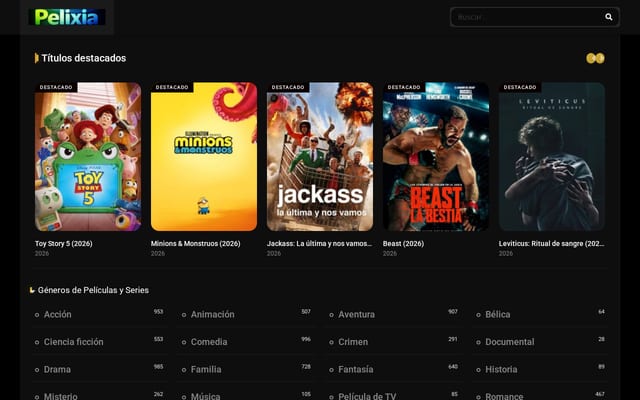The height and width of the screenshot is (400, 640).
Task: View the Romance genre
Action: pos(504,396)
